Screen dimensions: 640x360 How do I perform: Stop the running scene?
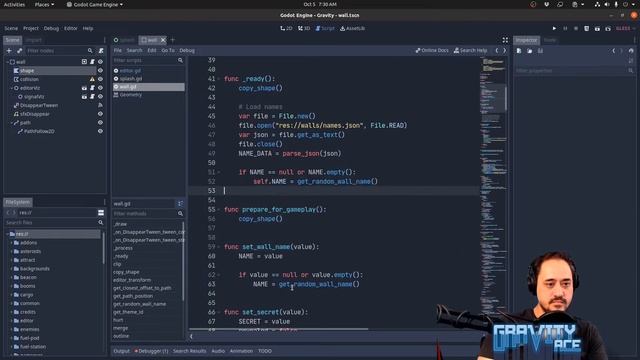tap(576, 29)
